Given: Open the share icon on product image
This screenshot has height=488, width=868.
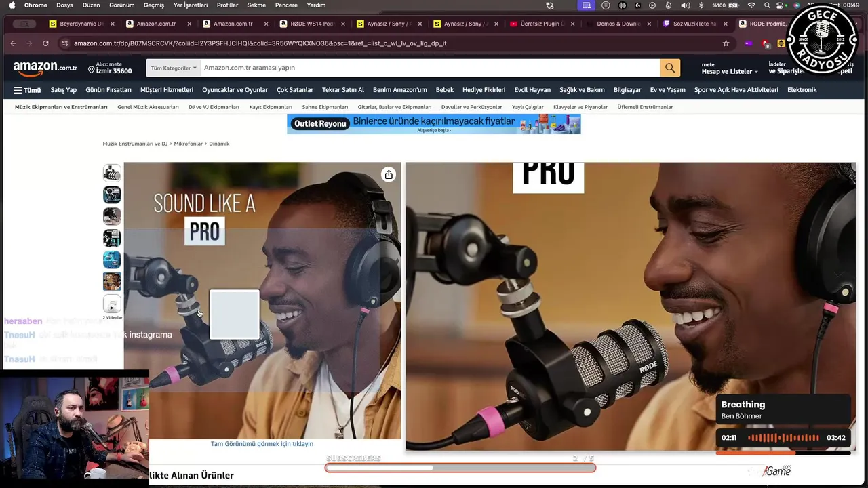Looking at the screenshot, I should pyautogui.click(x=389, y=175).
